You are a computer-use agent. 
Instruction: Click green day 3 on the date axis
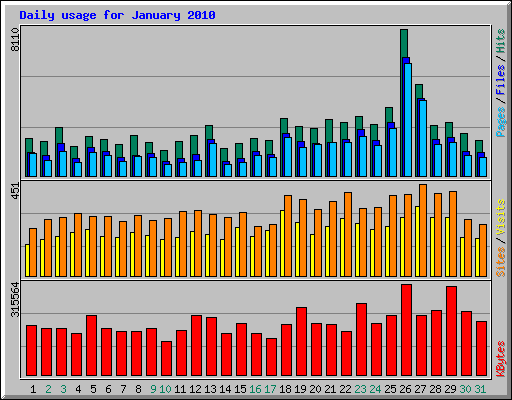pyautogui.click(x=63, y=389)
